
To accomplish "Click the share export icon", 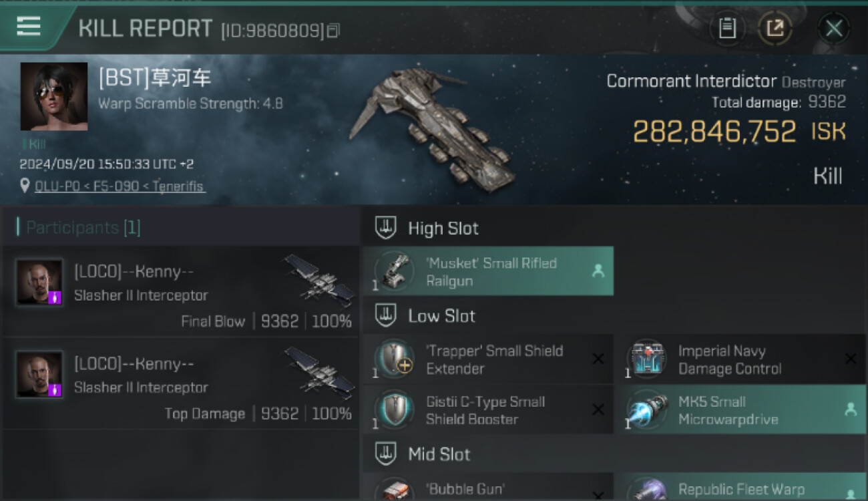I will coord(775,28).
